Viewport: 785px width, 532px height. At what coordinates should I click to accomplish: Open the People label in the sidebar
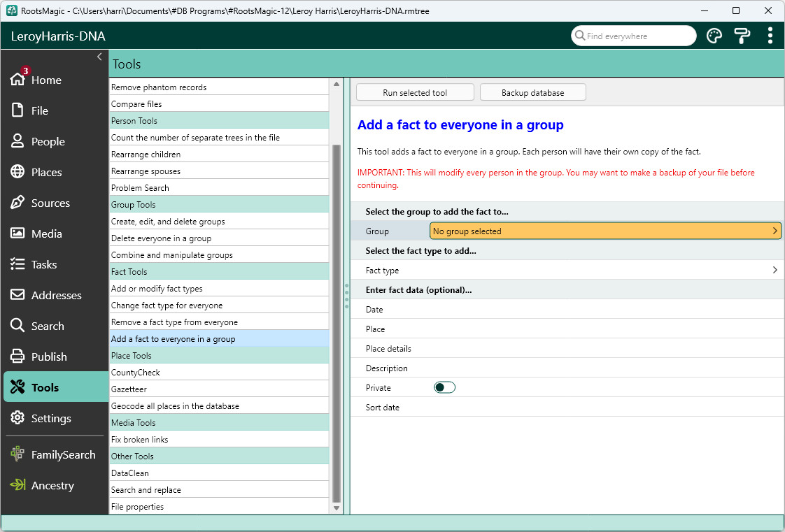pyautogui.click(x=48, y=141)
